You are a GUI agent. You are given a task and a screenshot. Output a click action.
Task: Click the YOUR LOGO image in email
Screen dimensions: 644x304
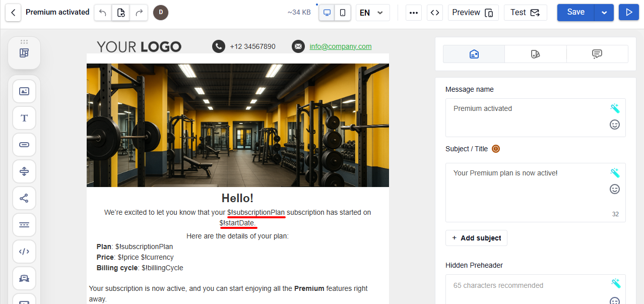[x=139, y=47]
